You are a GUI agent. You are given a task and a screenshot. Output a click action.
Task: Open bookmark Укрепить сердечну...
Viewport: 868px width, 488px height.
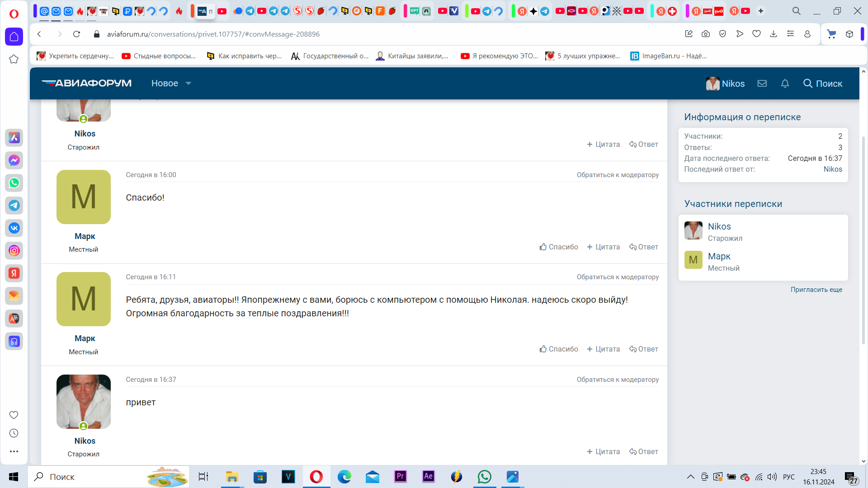(75, 56)
